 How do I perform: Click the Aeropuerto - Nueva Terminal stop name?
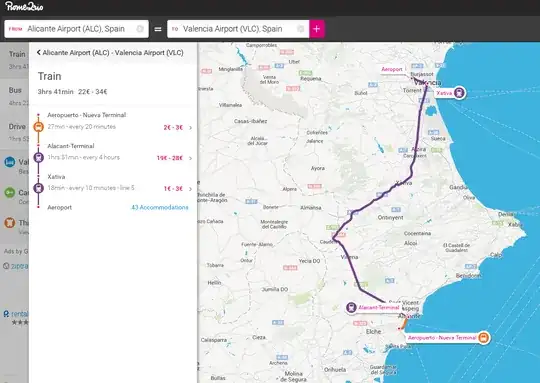87,115
